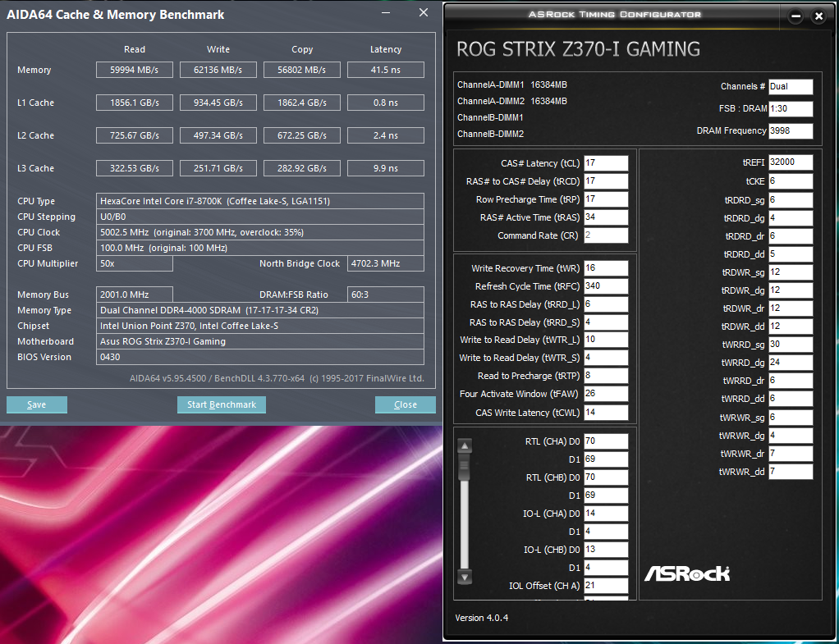This screenshot has width=839, height=644.
Task: Click Memory Copy value 56802 MB/s
Action: 302,70
